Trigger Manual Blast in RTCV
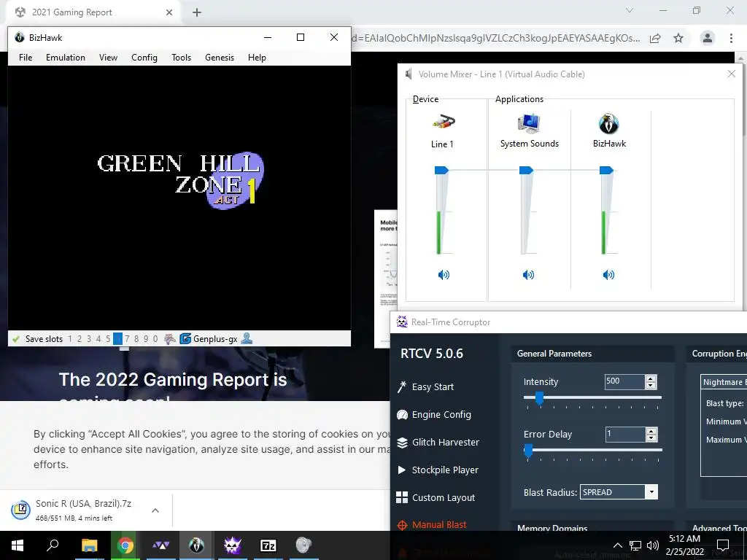This screenshot has height=560, width=747. (x=432, y=525)
